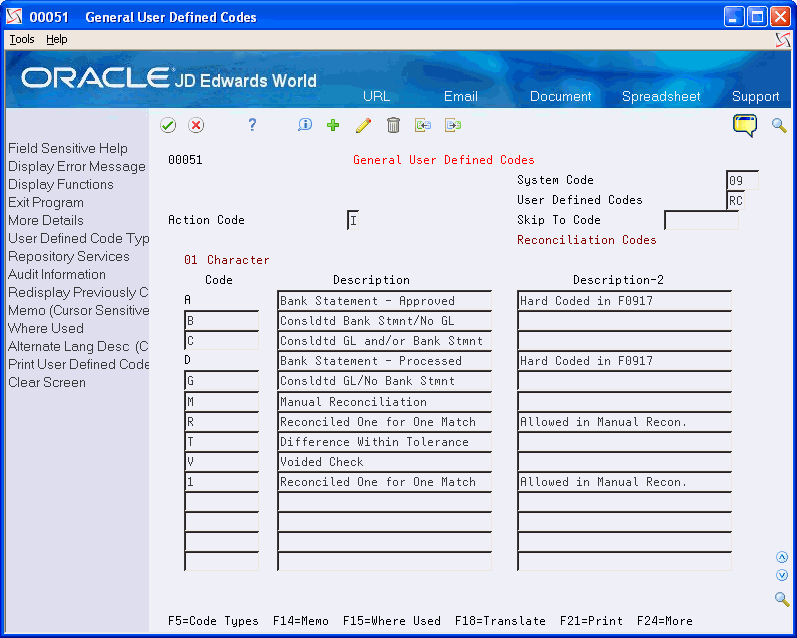Open Memo (Cursor Sensitive) option
Viewport: 797px width, 638px height.
pos(78,310)
